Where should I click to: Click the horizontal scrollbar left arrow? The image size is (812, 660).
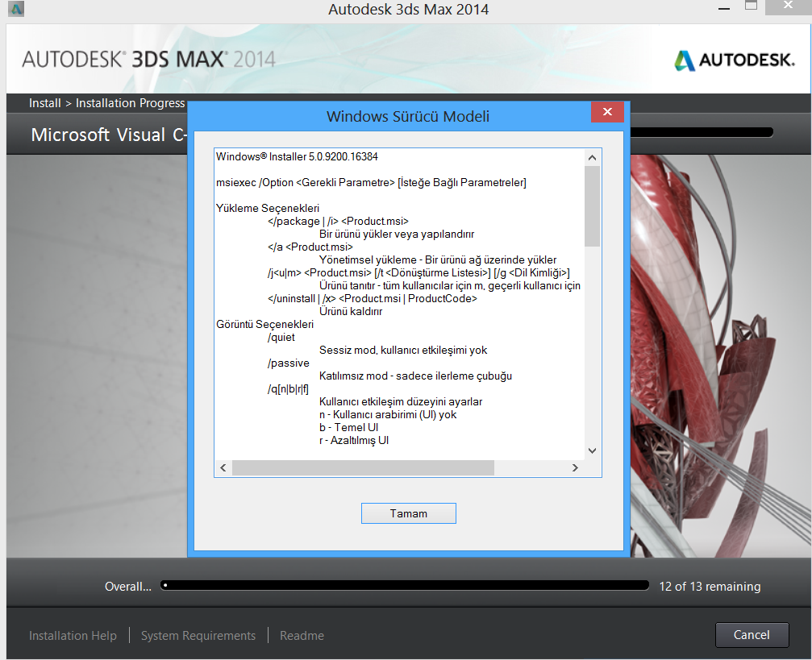pos(223,467)
